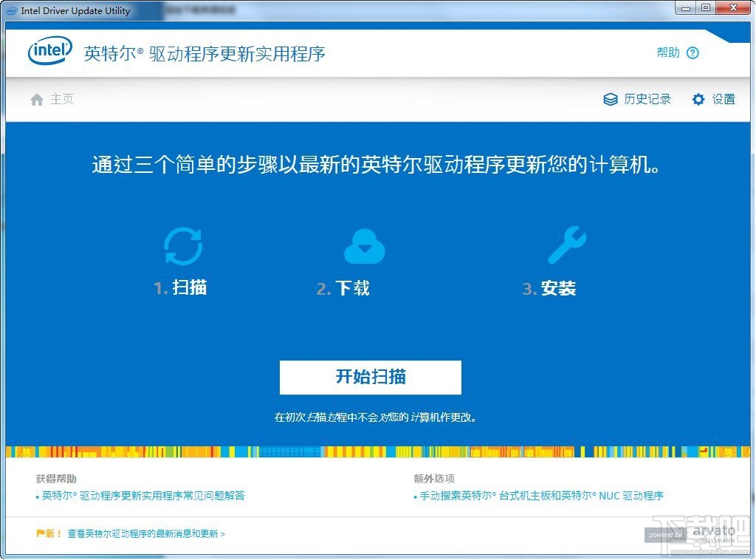Open 查看英特尔驱动程序的最新消息和更新 link
The width and height of the screenshot is (756, 560).
click(146, 533)
